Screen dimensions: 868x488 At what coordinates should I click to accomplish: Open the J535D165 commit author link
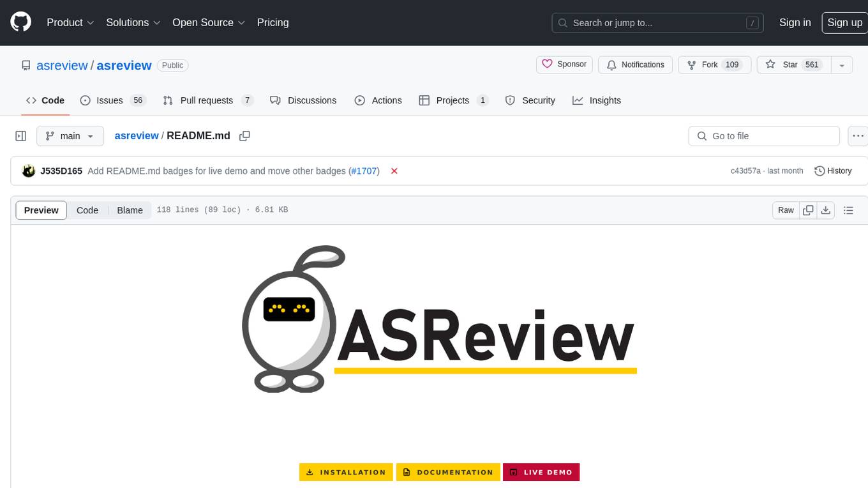coord(61,171)
